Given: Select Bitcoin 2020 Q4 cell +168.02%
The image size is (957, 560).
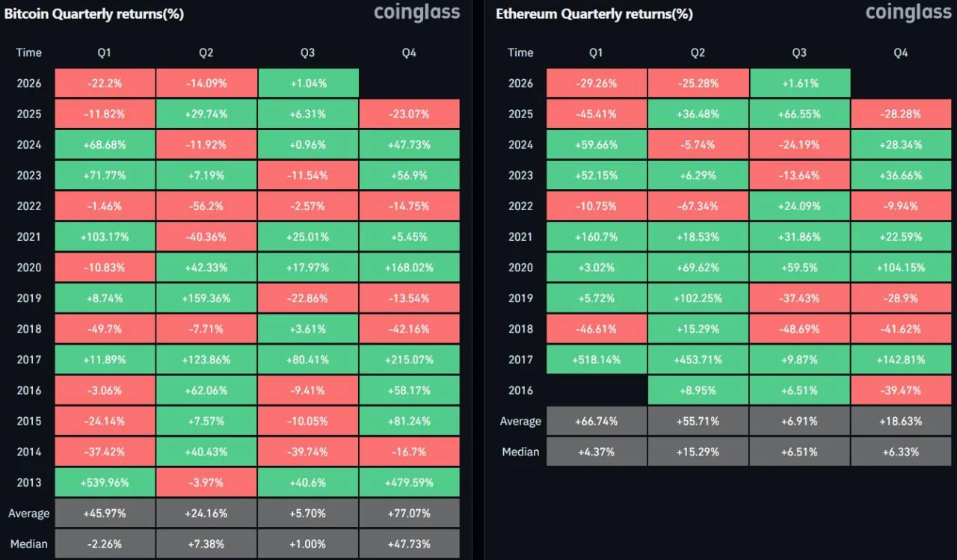Looking at the screenshot, I should click(409, 268).
